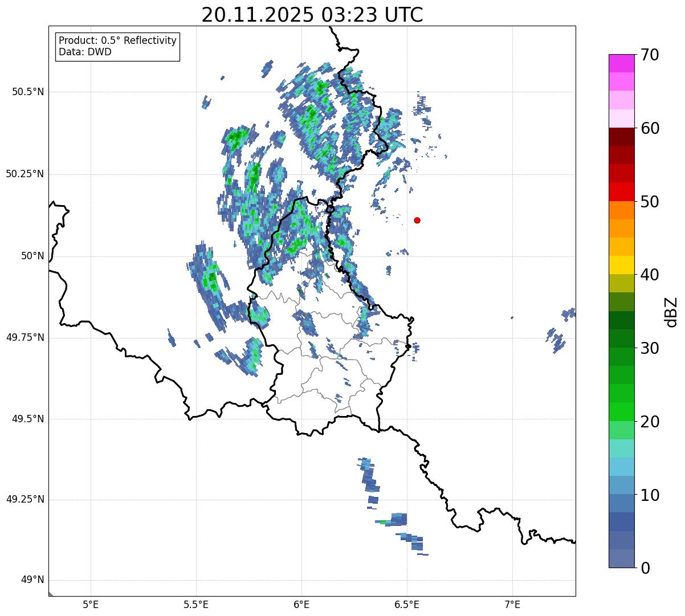The image size is (685, 616).
Task: Click the 49°N latitude label
Action: coord(32,580)
